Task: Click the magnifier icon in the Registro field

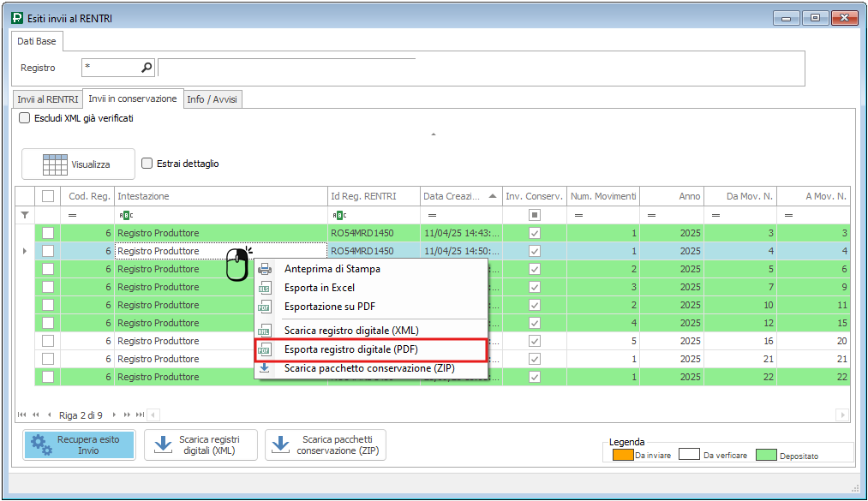Action: (x=147, y=68)
